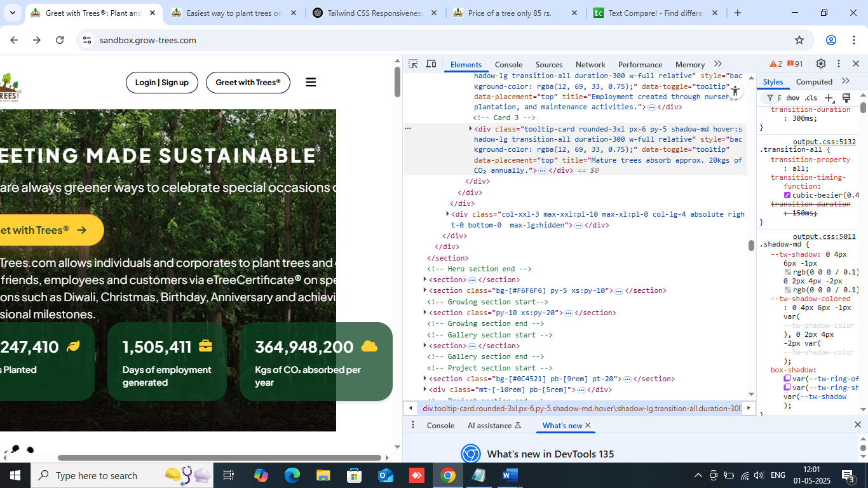868x488 pixels.
Task: Open DevTools settings gear
Action: (821, 64)
